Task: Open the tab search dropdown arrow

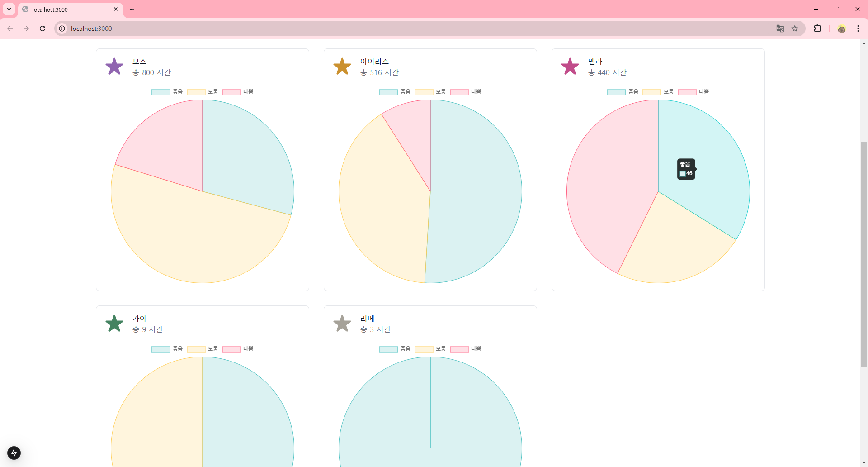Action: (9, 9)
